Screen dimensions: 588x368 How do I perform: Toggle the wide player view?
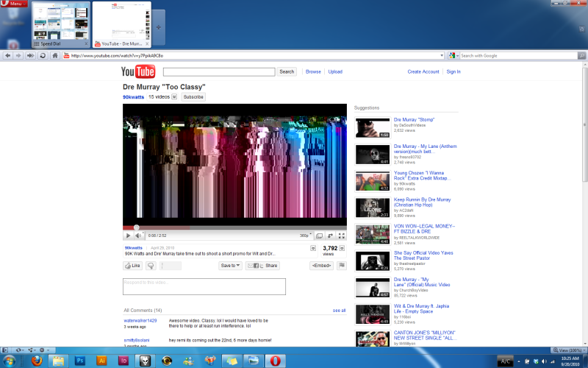pyautogui.click(x=319, y=236)
